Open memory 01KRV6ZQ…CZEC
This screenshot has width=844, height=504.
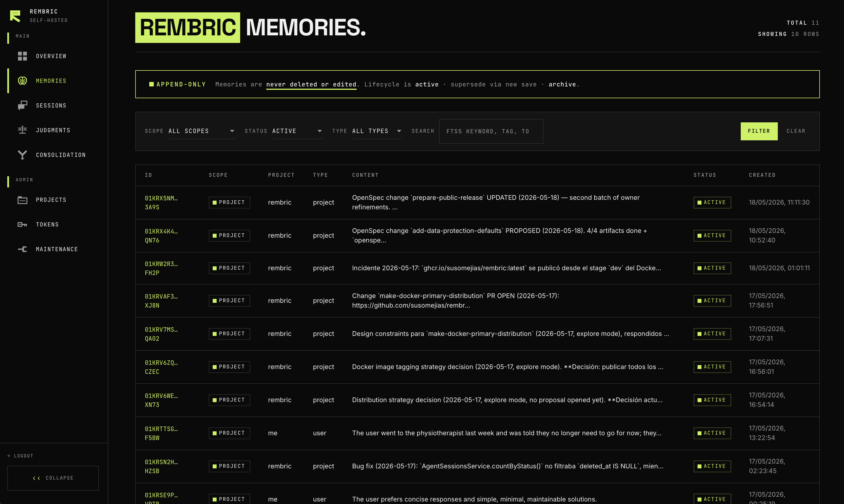click(161, 367)
